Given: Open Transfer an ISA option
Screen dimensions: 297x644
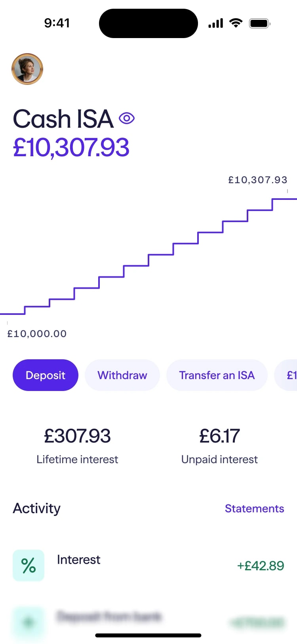Looking at the screenshot, I should [217, 375].
